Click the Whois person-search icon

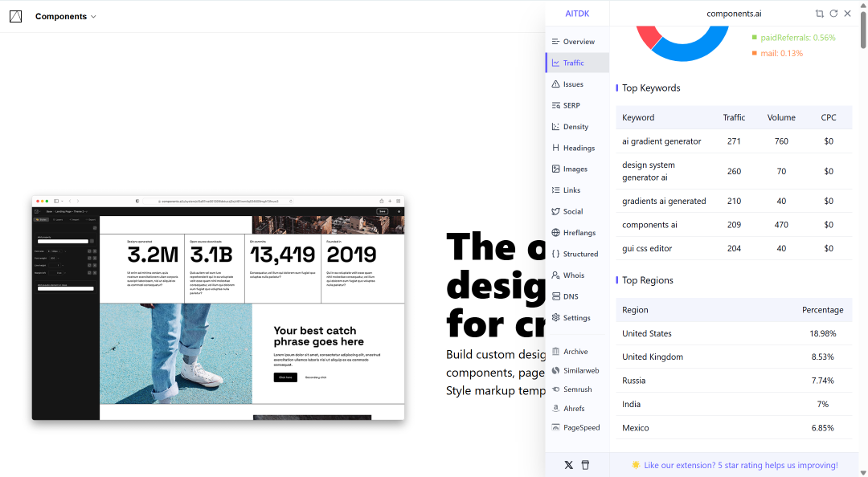tap(556, 275)
